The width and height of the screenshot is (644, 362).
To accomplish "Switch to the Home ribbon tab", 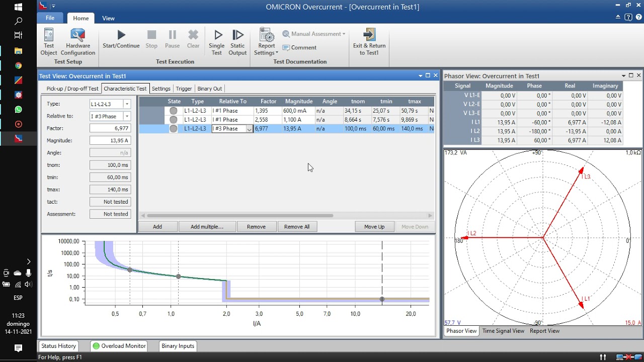I will click(x=80, y=18).
